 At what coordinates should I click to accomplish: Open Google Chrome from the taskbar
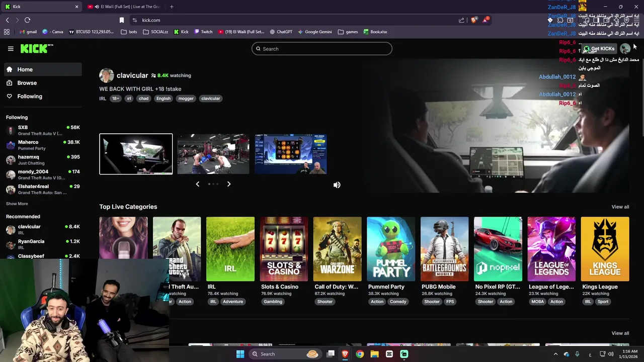coord(359,354)
